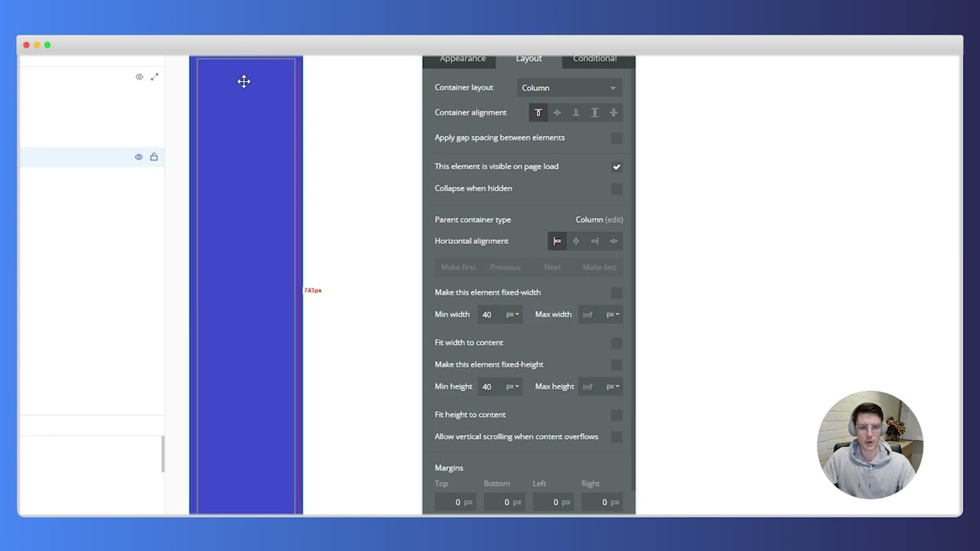Open Min width unit dropdown
This screenshot has width=980, height=551.
512,315
